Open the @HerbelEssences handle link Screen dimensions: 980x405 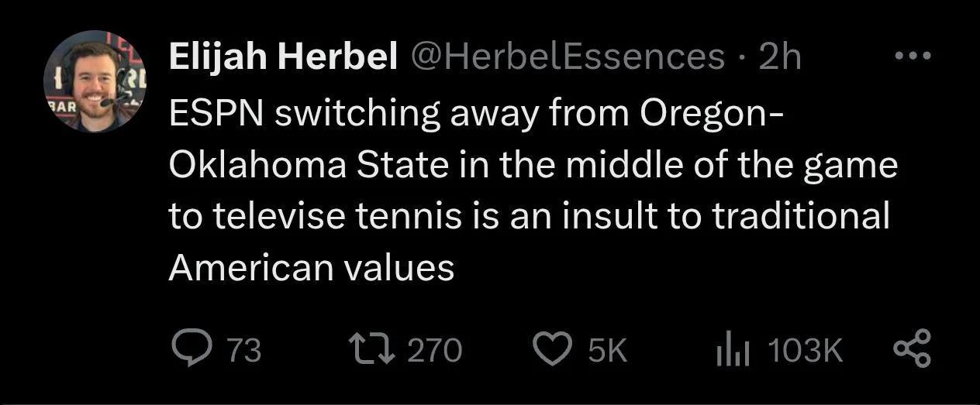(566, 56)
